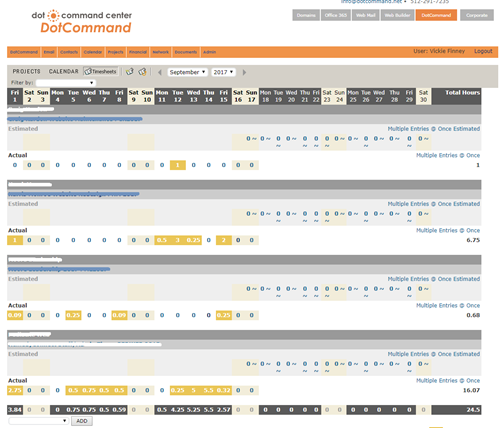Screen dimensions: 500x428
Task: Open the Financial menu in orange bar
Action: click(138, 52)
